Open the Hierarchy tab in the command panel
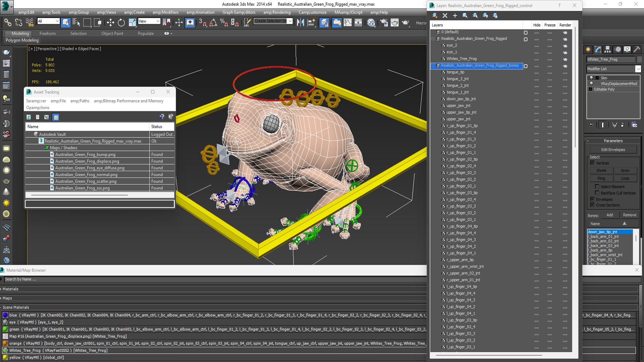 (x=607, y=49)
